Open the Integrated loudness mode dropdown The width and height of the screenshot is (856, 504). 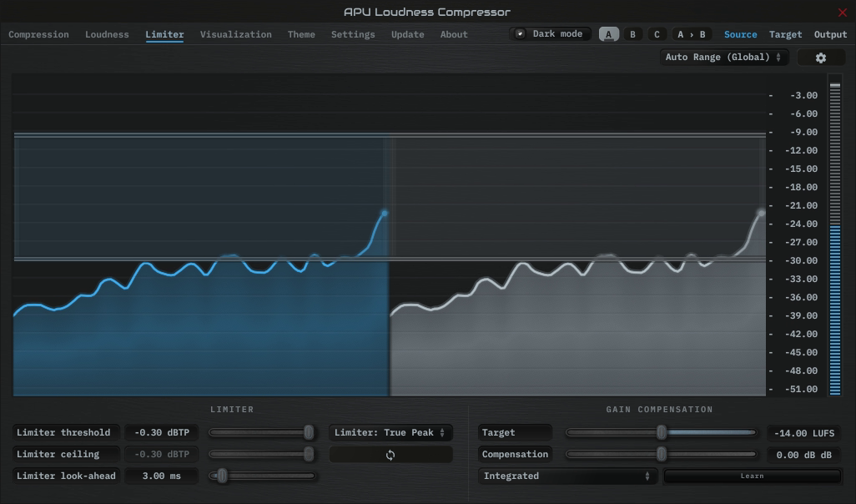(567, 476)
